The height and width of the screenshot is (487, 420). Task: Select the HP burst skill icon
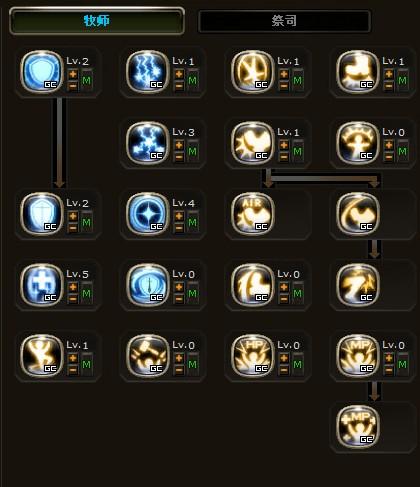[252, 356]
